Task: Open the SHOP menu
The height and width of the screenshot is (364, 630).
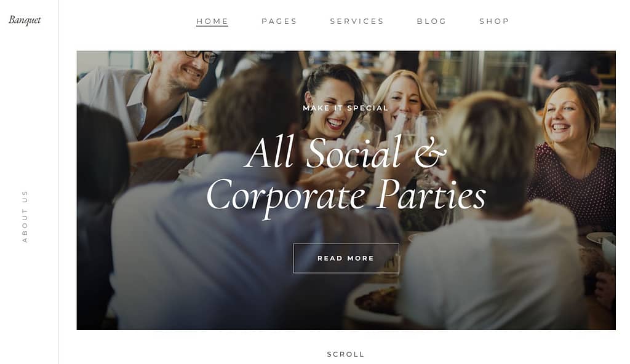Action: point(494,22)
